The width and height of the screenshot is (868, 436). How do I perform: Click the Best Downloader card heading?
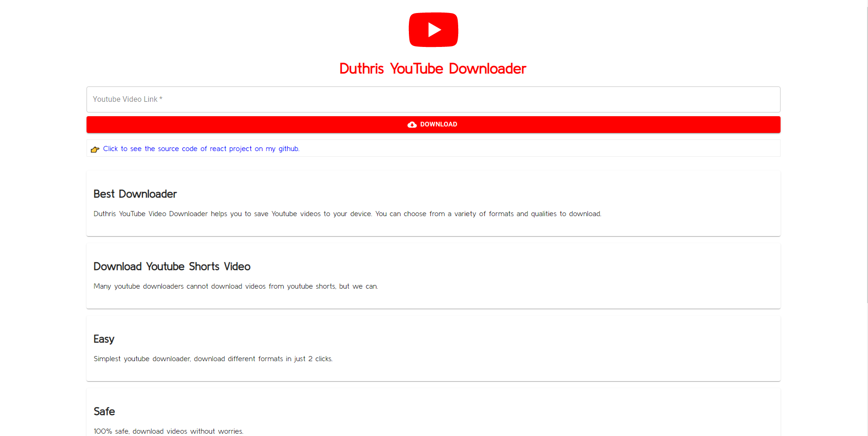pyautogui.click(x=135, y=194)
